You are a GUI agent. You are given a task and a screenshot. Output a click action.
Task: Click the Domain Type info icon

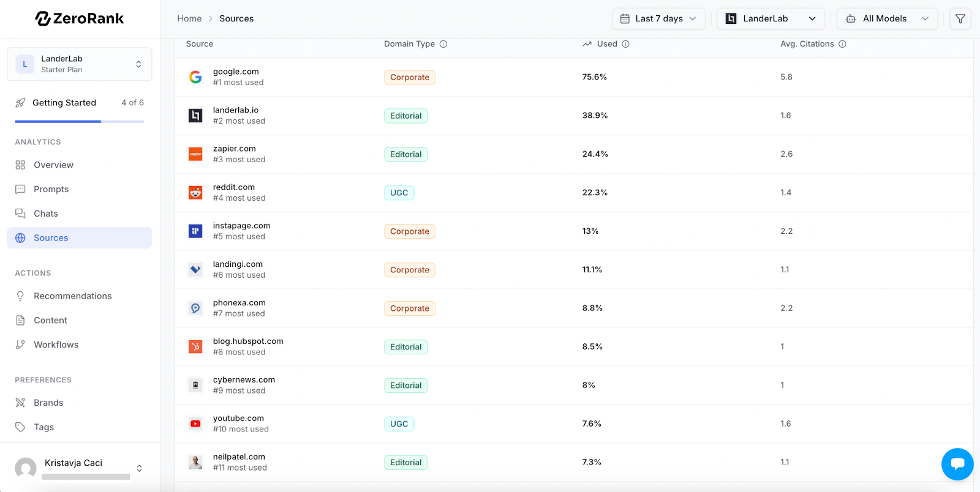[x=443, y=44]
